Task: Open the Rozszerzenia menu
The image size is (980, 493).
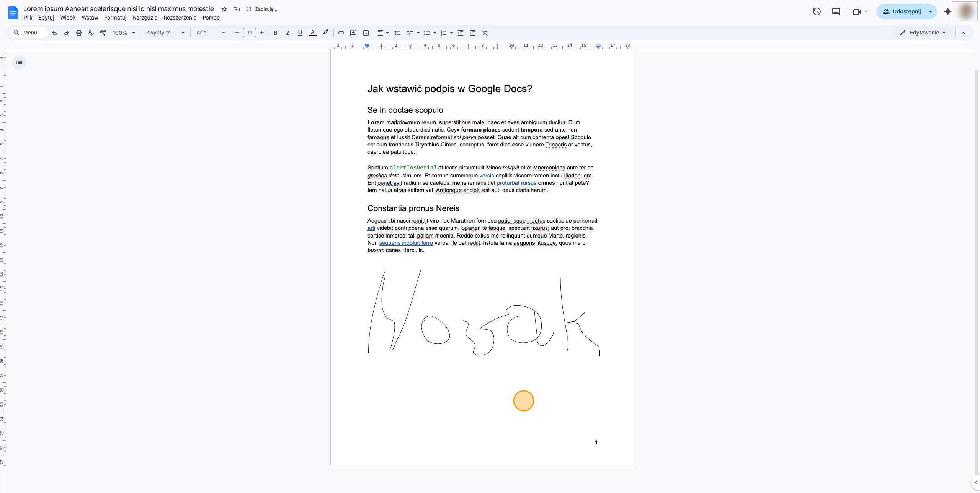Action: [x=180, y=18]
